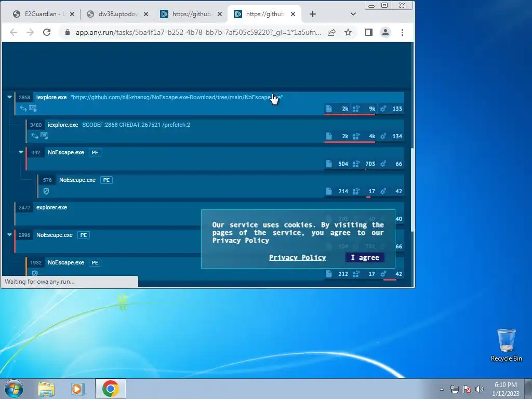Click the PE badge next to NoEscape.exe 992
This screenshot has width=532, height=399.
[95, 152]
